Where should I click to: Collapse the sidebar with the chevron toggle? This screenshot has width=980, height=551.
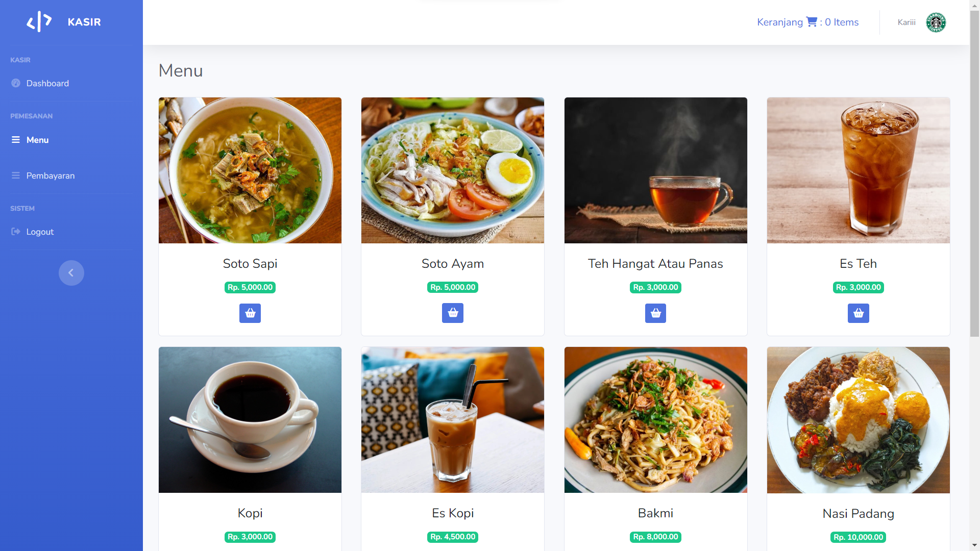click(x=71, y=273)
